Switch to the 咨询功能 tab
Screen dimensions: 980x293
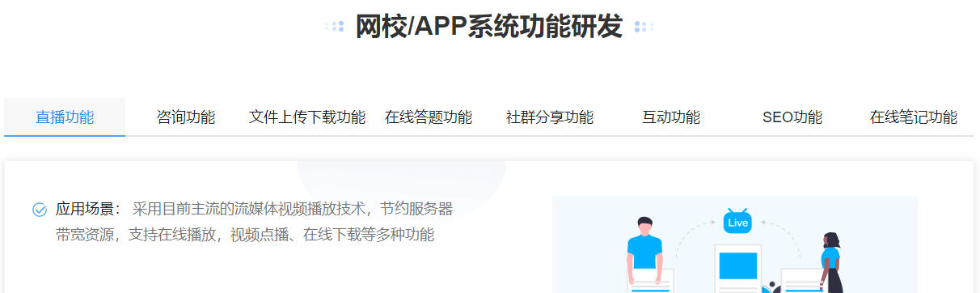click(x=186, y=117)
